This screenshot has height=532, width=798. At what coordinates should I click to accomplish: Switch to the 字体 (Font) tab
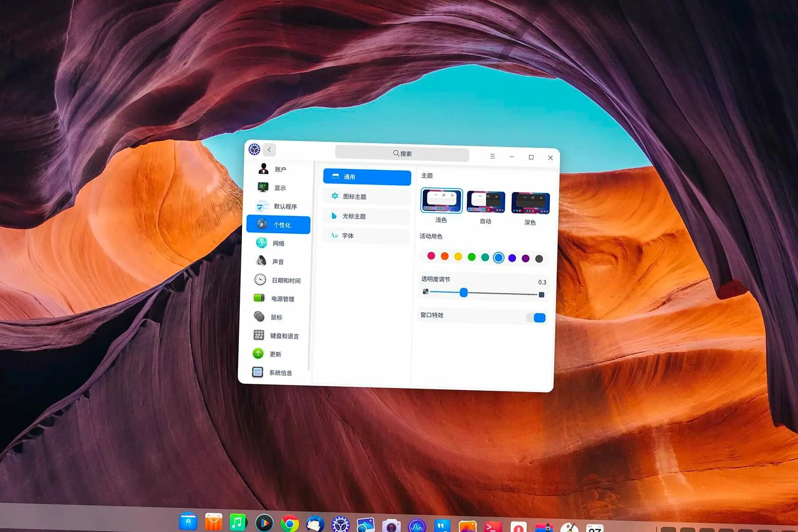pos(366,235)
